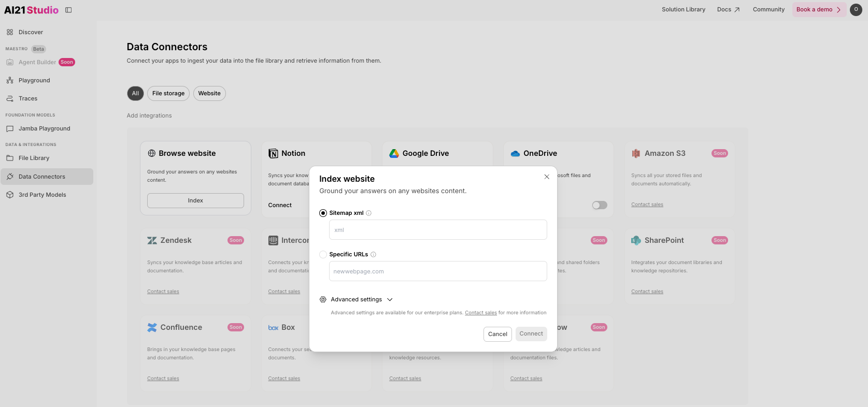Image resolution: width=868 pixels, height=407 pixels.
Task: Click Connect on the Notion card
Action: [280, 205]
